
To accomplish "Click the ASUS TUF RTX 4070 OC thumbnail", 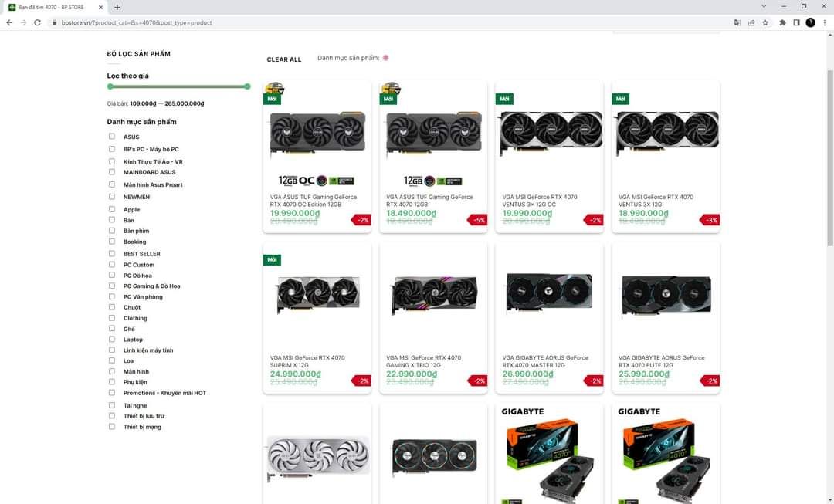I will 317,133.
